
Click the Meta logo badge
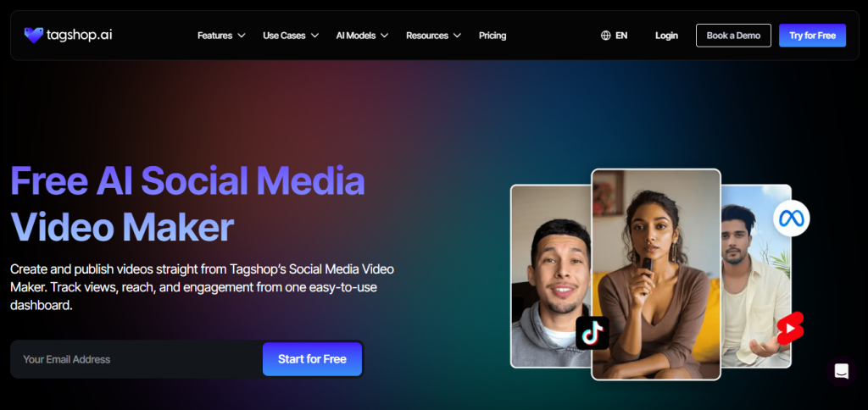coord(791,219)
